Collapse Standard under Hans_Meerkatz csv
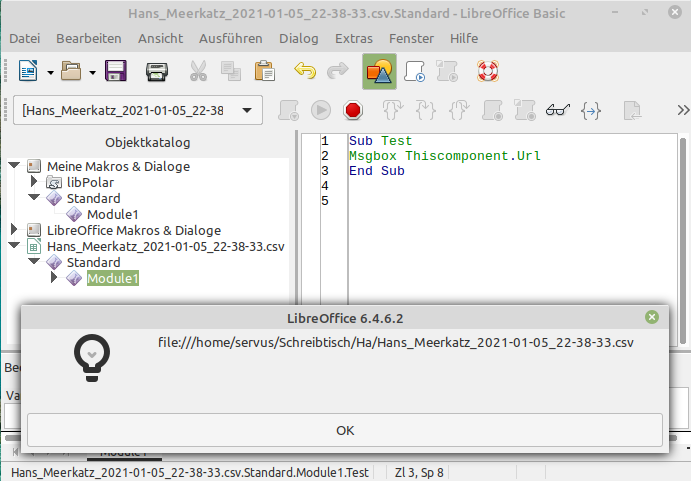This screenshot has width=691, height=481. click(x=34, y=261)
